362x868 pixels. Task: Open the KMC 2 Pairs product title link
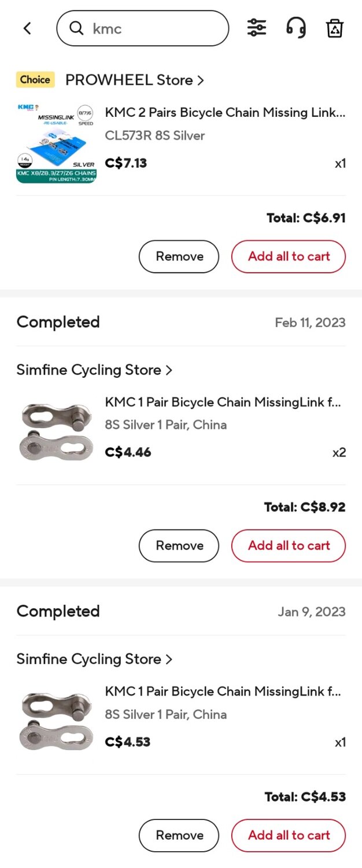coord(226,112)
